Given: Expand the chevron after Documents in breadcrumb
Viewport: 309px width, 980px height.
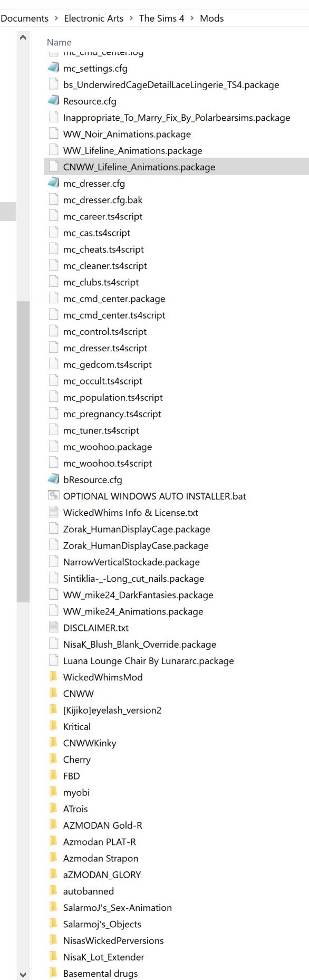Looking at the screenshot, I should (56, 18).
